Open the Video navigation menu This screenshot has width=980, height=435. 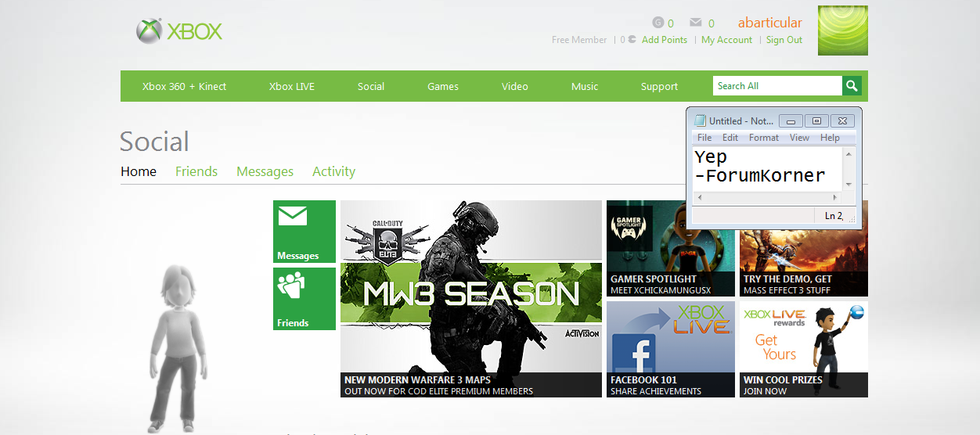click(x=515, y=86)
